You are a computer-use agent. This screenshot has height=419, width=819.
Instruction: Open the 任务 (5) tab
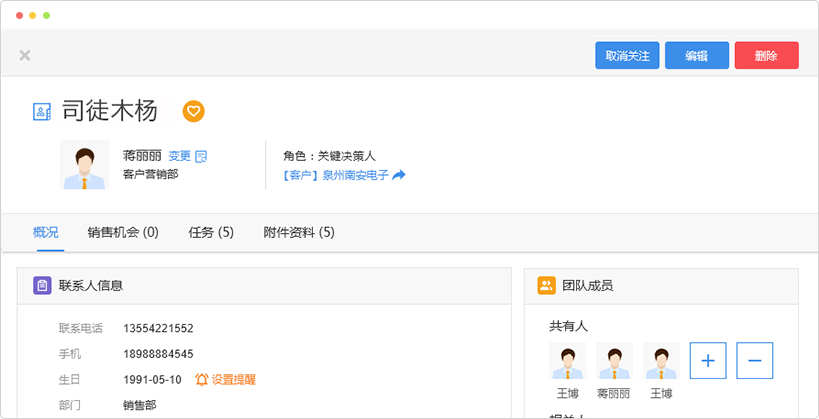coord(211,233)
